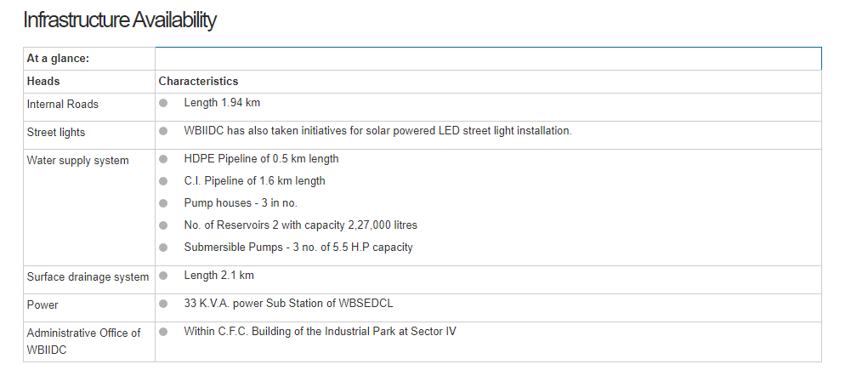This screenshot has height=370, width=868.
Task: Select the Characteristics column header
Action: [198, 82]
